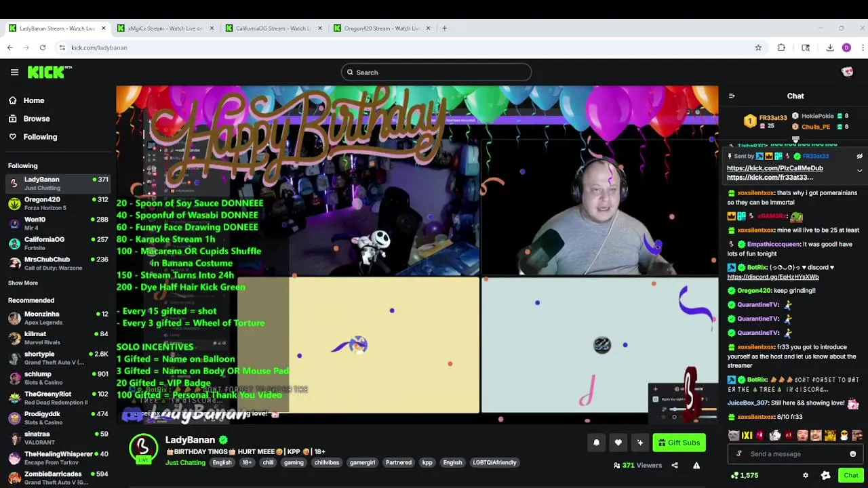
Task: Click the 18+ tag
Action: coord(247,463)
